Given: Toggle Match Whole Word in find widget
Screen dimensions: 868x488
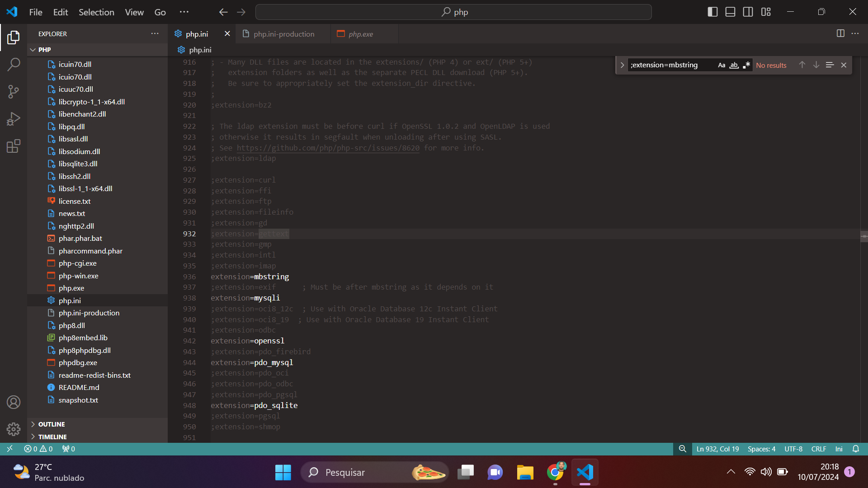Looking at the screenshot, I should 734,65.
